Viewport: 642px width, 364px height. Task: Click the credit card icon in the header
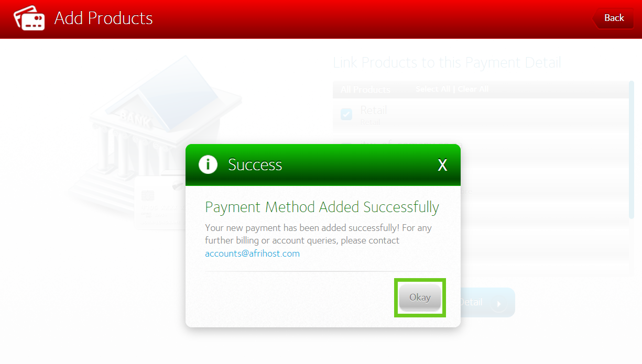[x=29, y=18]
